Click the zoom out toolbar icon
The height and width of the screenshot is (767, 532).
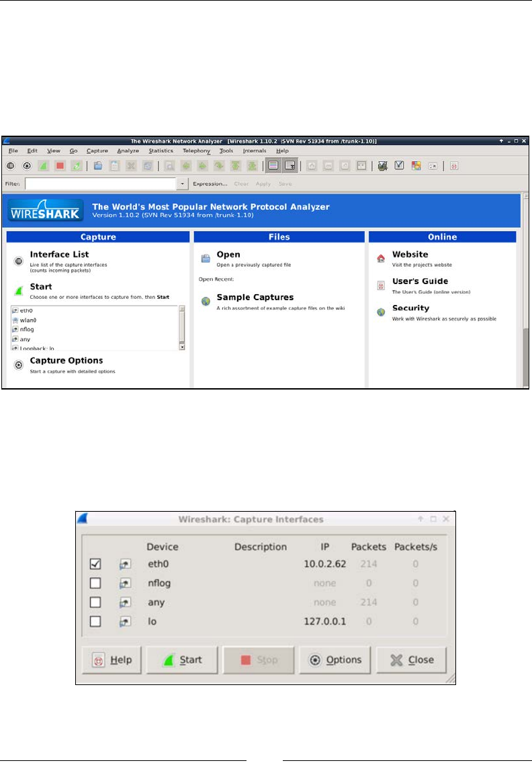click(328, 166)
